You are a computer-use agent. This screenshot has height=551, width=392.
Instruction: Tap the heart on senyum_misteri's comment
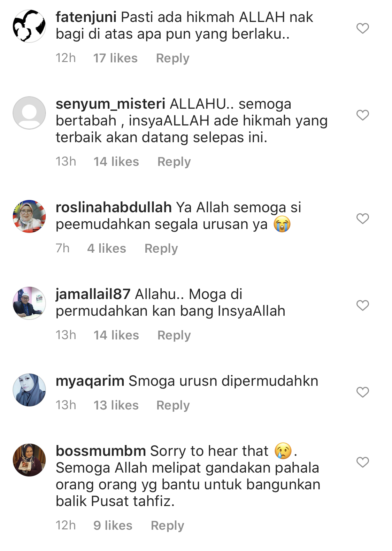click(362, 115)
